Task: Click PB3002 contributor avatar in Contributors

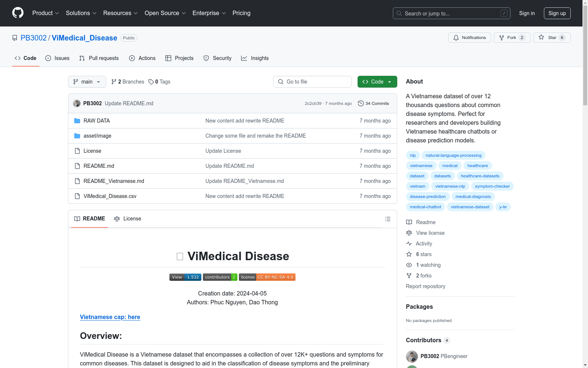Action: (x=412, y=356)
